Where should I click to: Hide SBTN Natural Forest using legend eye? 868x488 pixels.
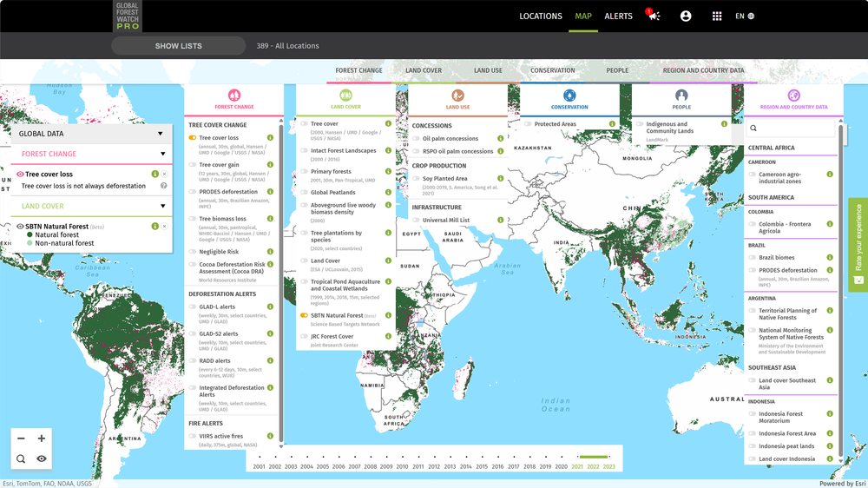(x=20, y=226)
